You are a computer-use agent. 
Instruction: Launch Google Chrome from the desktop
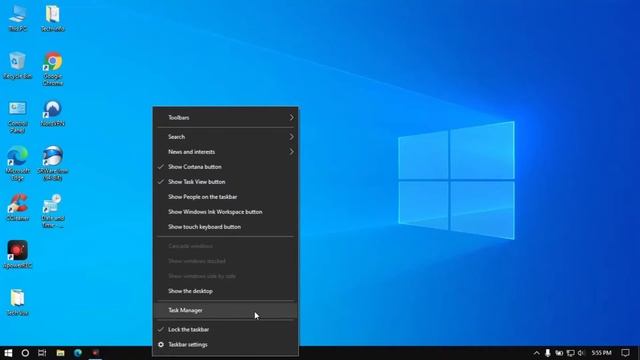[x=53, y=69]
